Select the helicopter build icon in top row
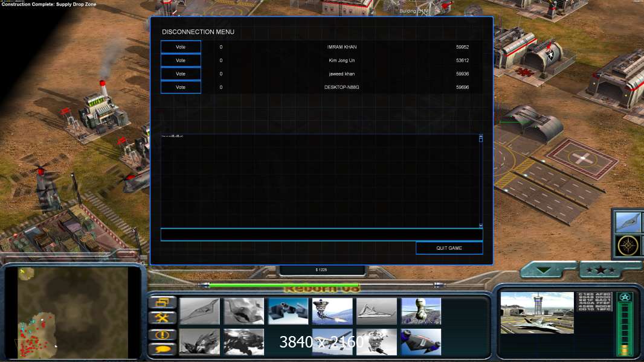Image resolution: width=644 pixels, height=362 pixels. pos(421,311)
